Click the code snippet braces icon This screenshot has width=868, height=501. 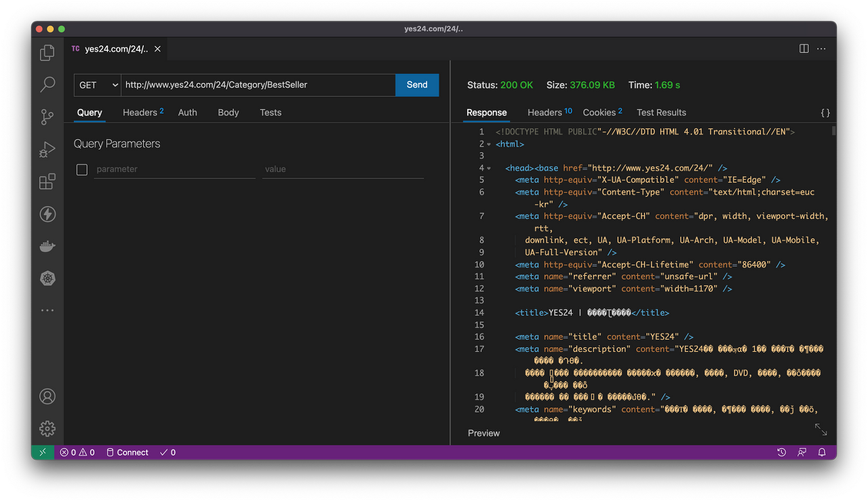825,113
